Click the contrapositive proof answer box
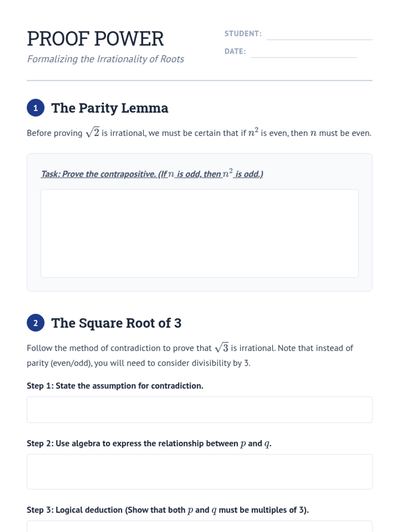Screen dimensions: 399x532 tap(199, 233)
